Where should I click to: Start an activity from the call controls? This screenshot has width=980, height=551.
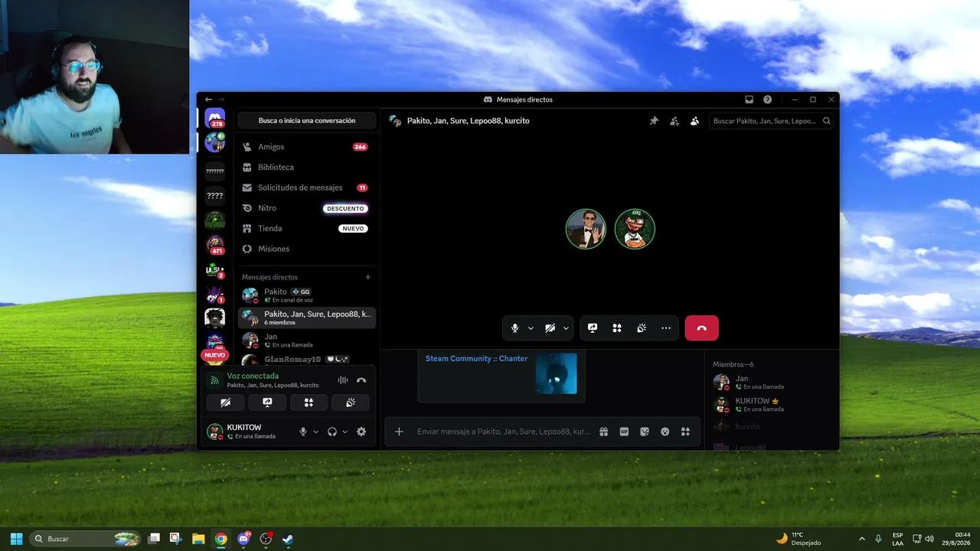[617, 328]
